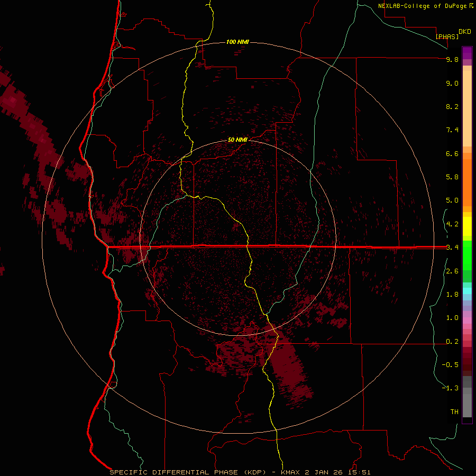Screen dimensions: 476x476
Task: Click the 1.8 scale value
Action: coord(452,295)
